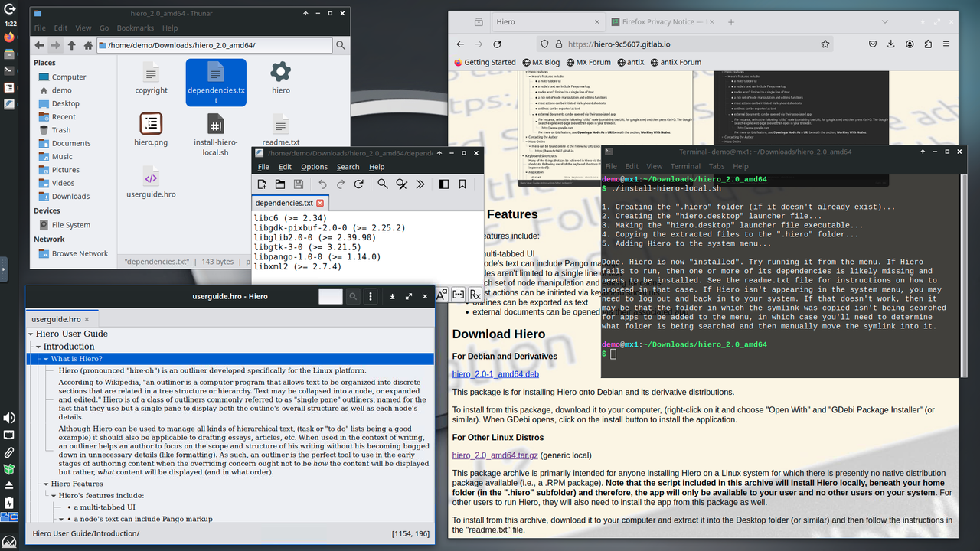
Task: Open MX Blog bookmark in Firefox
Action: click(541, 62)
